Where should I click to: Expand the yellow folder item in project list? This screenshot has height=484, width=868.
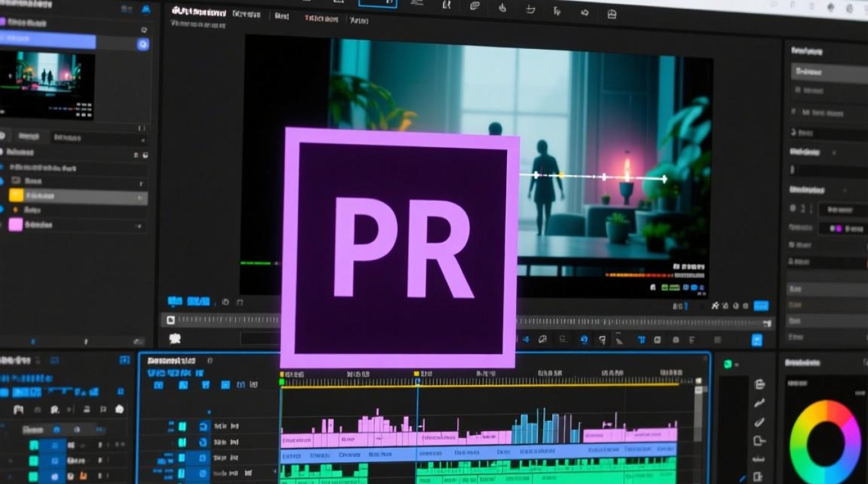click(x=16, y=196)
